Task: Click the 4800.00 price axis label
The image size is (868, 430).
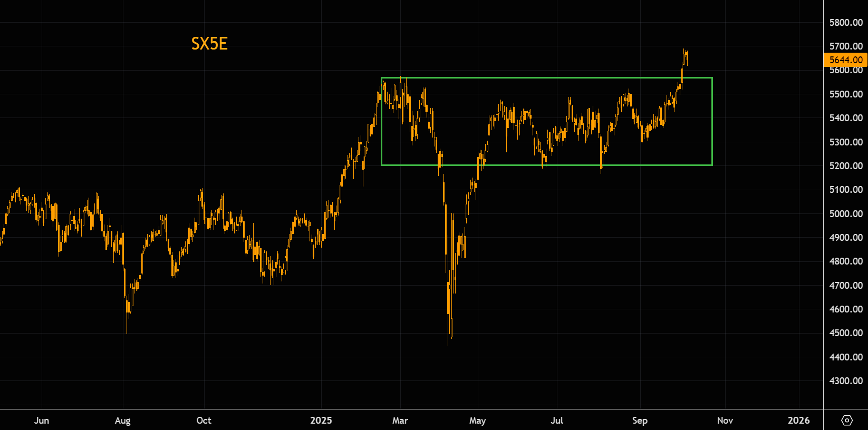Action: coord(845,261)
